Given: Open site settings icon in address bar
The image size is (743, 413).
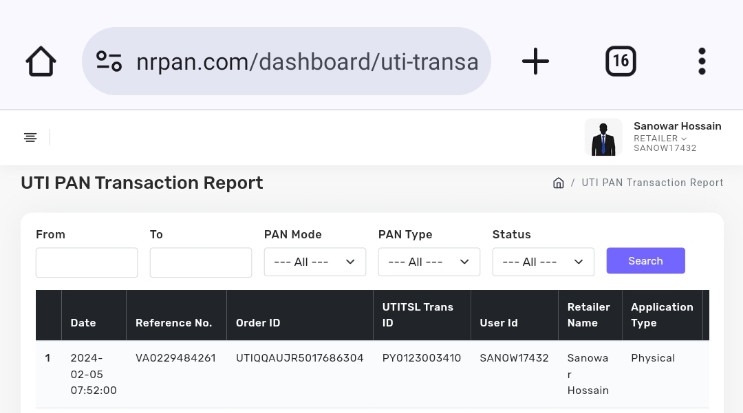Looking at the screenshot, I should [109, 62].
